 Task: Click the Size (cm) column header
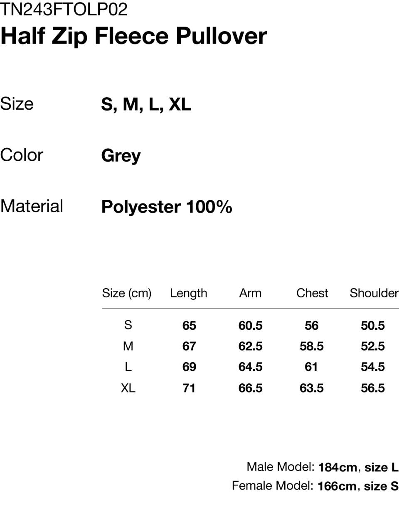[x=127, y=293]
